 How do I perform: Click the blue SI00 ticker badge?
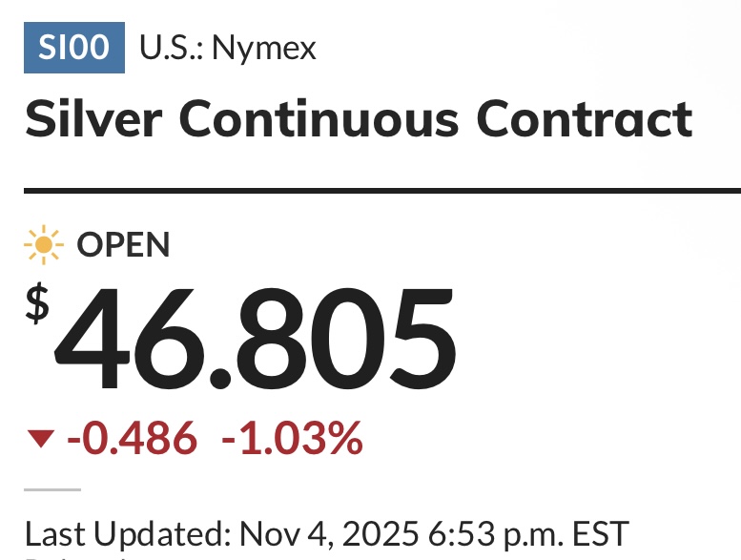(x=74, y=47)
